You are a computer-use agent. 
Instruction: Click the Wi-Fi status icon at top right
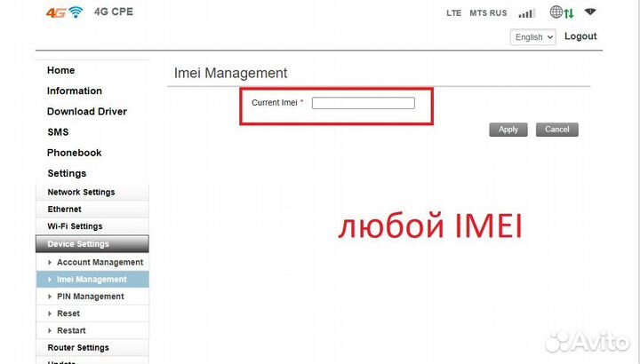click(x=590, y=12)
